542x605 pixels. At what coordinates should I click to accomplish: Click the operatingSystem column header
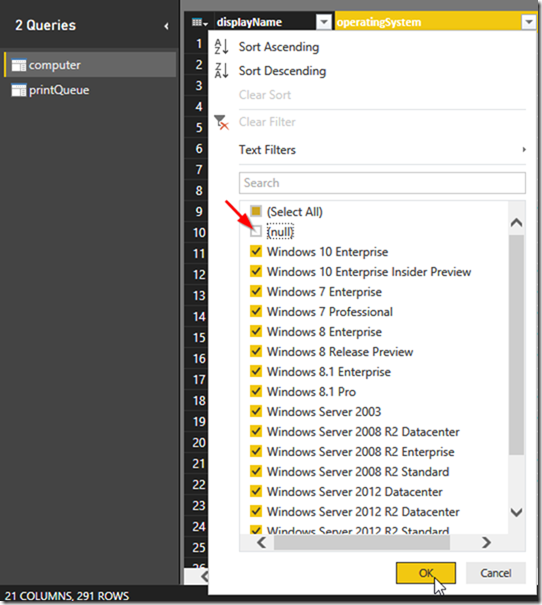427,22
